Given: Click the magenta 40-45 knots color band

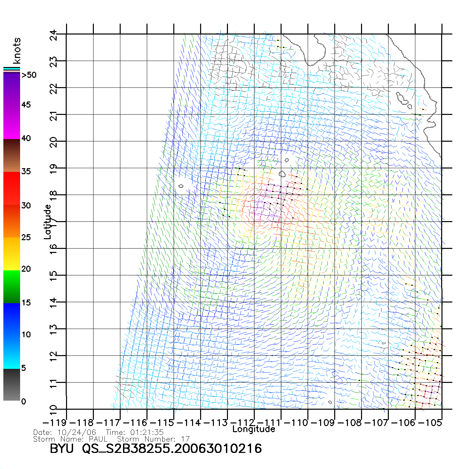Looking at the screenshot, I should tap(12, 122).
